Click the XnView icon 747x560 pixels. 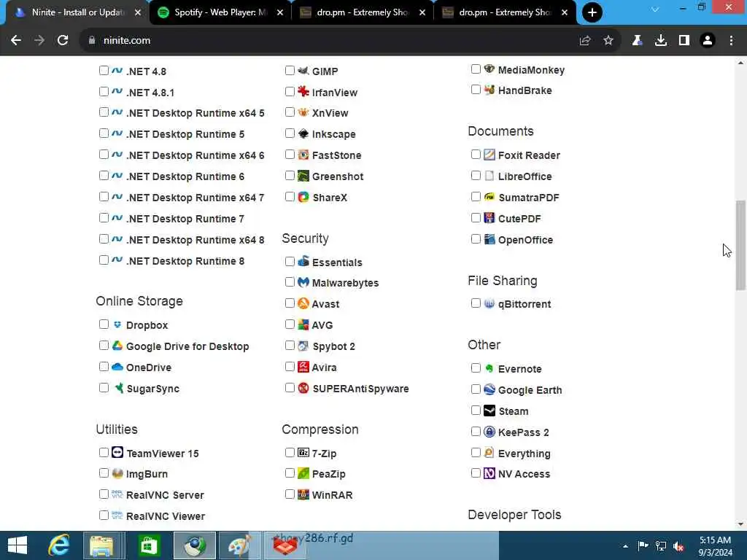pos(303,112)
